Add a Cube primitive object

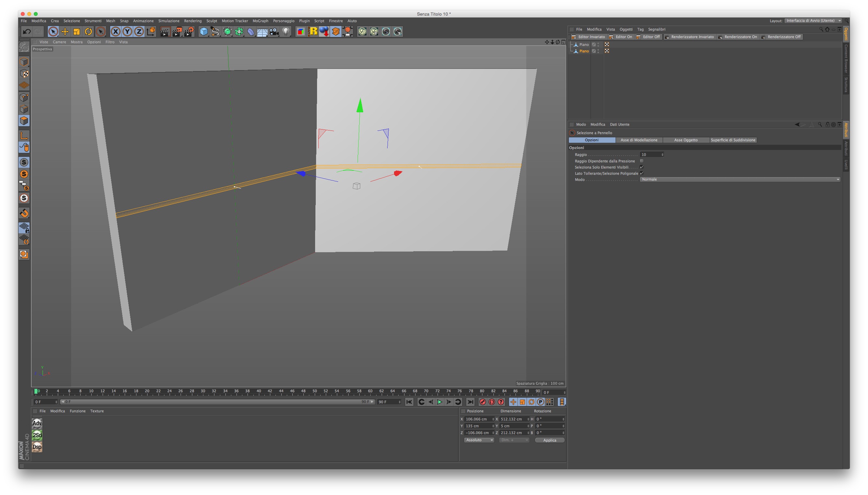[203, 31]
